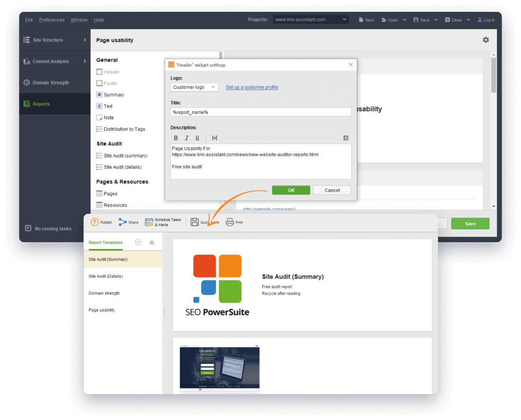Click the report preview vertical scrollbar
521x420 pixels.
click(494, 75)
